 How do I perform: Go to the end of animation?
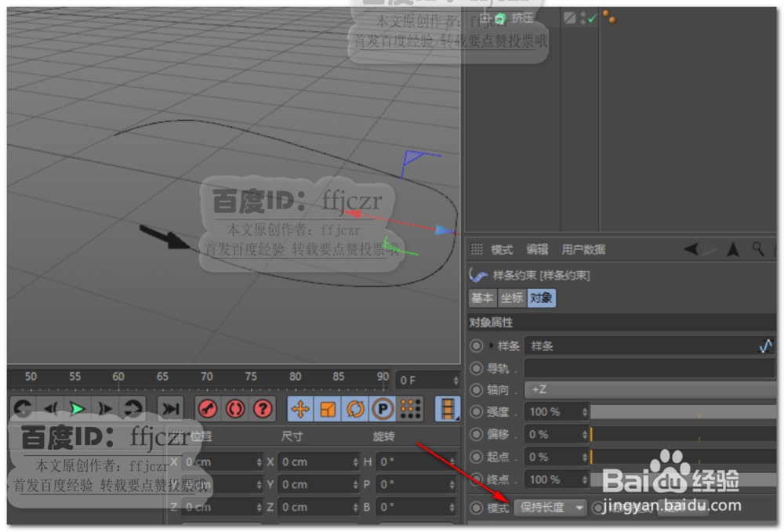point(170,409)
